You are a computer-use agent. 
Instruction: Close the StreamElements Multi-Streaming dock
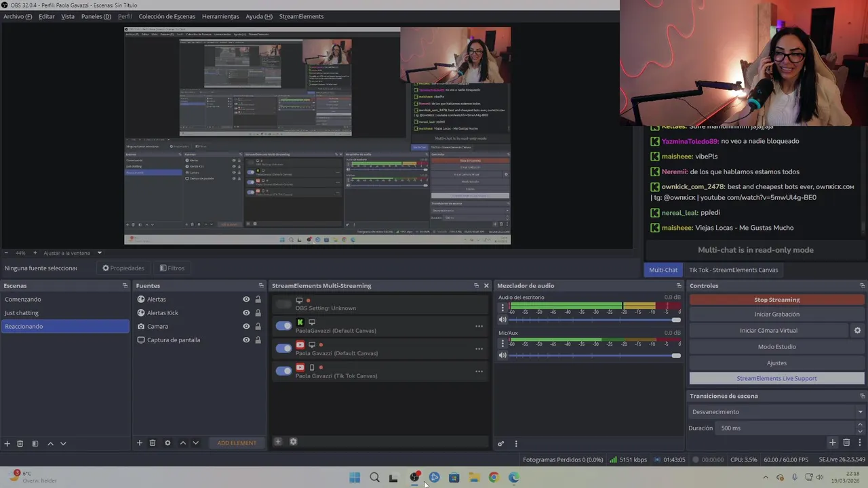click(486, 285)
